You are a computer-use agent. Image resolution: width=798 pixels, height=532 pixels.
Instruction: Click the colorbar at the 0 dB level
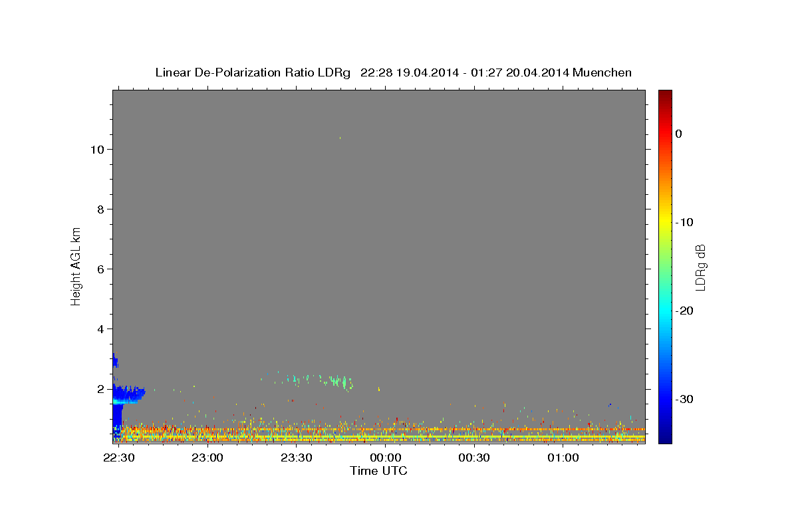pos(665,134)
